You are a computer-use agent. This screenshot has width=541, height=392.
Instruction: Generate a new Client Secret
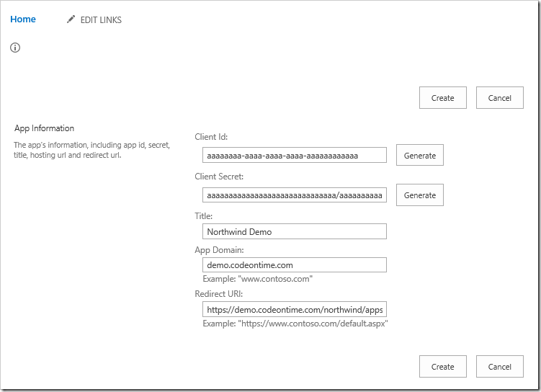point(419,195)
